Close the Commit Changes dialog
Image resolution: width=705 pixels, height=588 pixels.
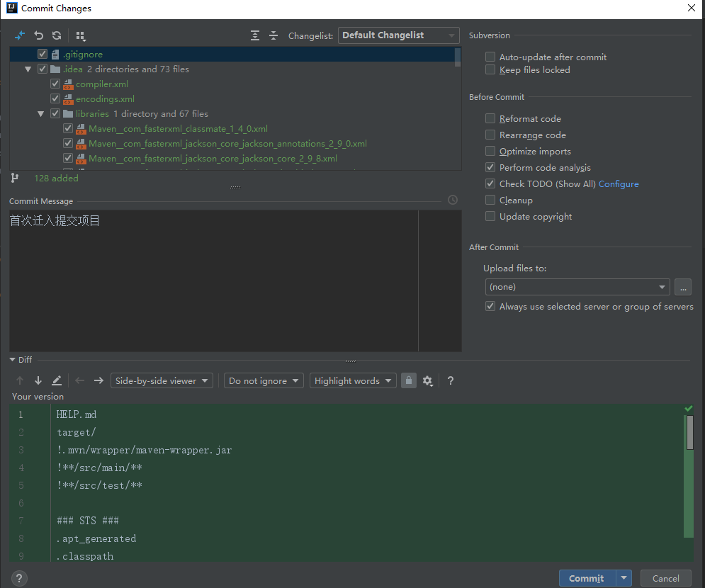[x=692, y=8]
